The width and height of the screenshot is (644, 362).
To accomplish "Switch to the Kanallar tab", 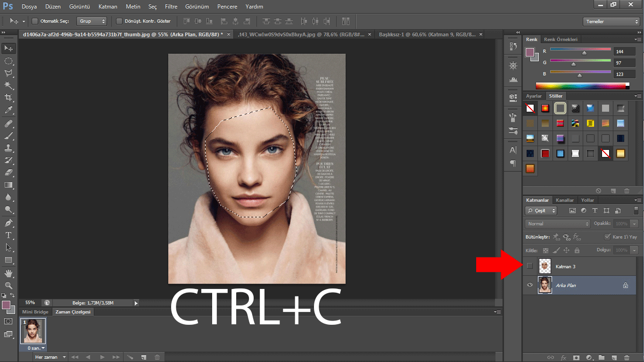I will [x=564, y=200].
